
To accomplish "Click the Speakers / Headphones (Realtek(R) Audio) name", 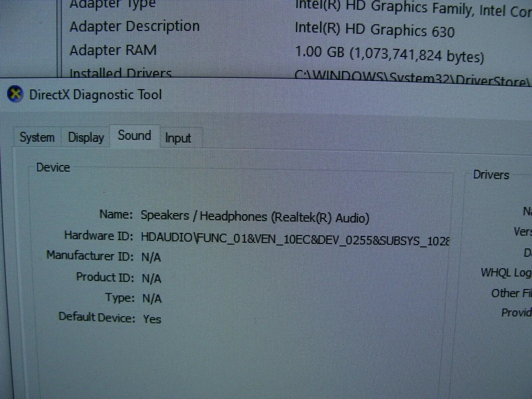I will point(255,216).
